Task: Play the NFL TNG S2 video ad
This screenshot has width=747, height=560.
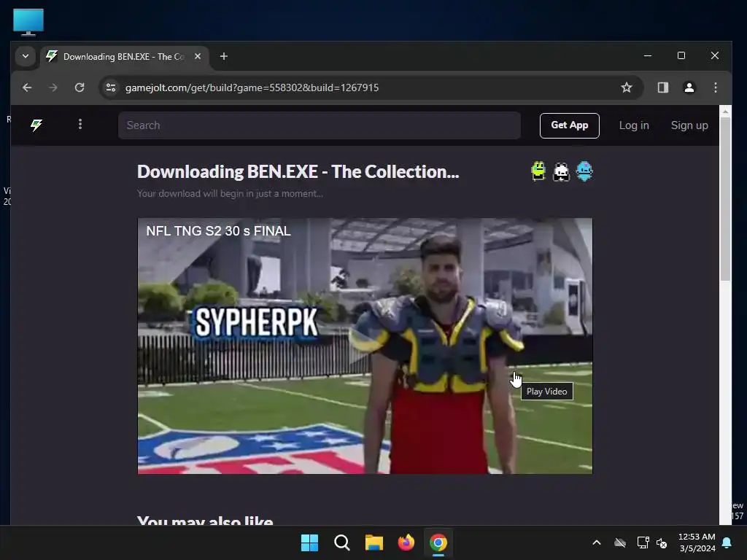Action: tap(365, 346)
